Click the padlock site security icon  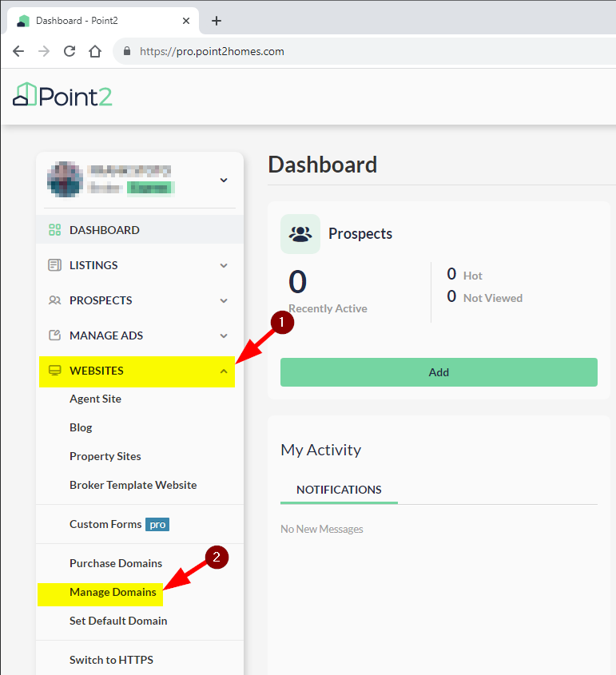(x=126, y=51)
